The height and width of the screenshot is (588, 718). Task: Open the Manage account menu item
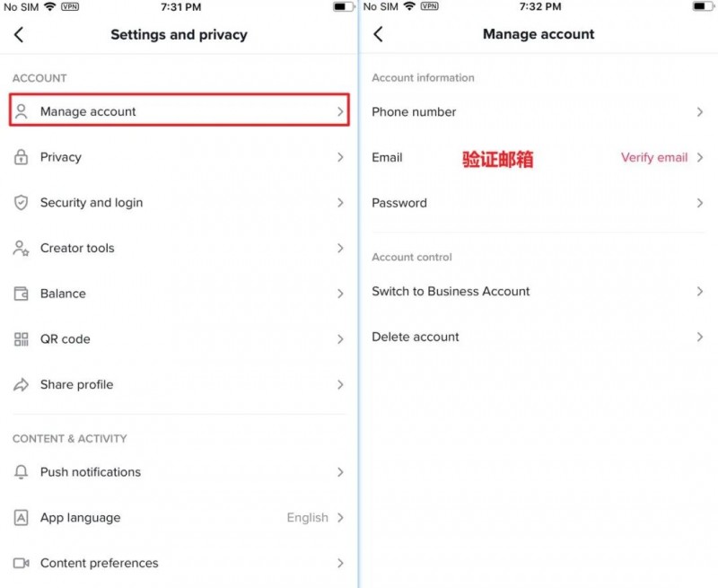pyautogui.click(x=179, y=110)
